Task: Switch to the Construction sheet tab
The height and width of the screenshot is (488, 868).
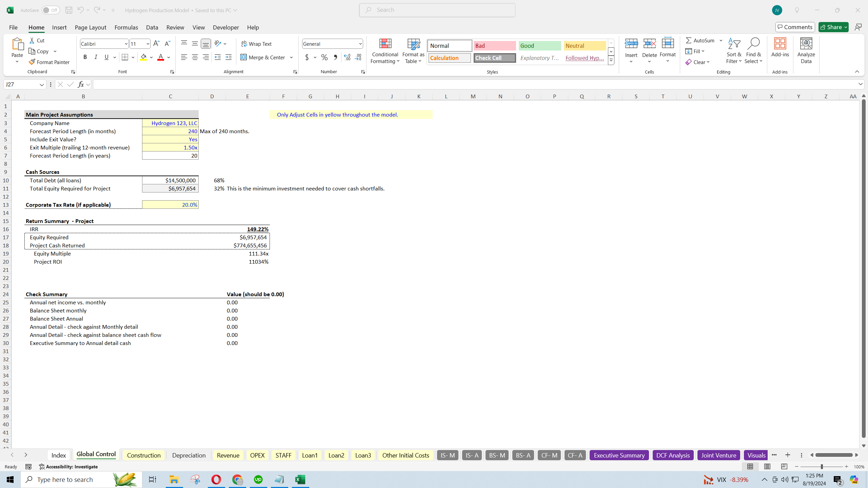Action: pyautogui.click(x=144, y=455)
